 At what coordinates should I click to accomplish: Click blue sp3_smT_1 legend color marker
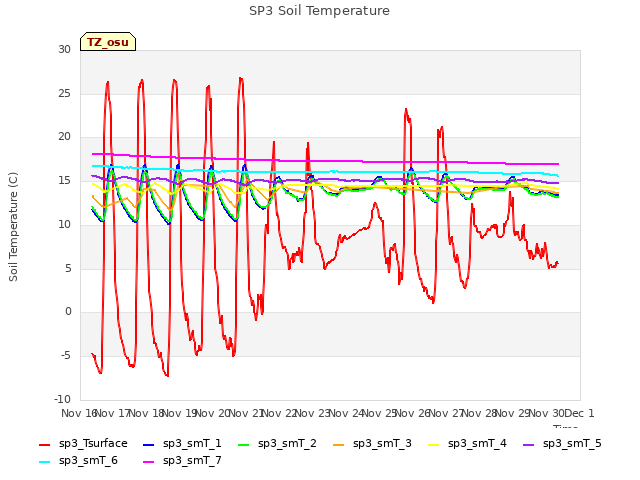point(149,444)
